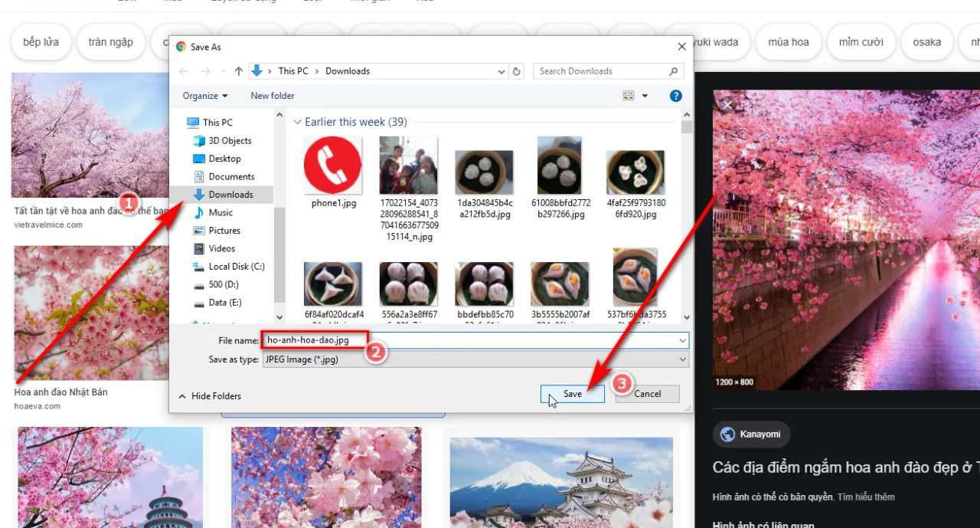Screen dimensions: 980x528
Task: Click the Tìm hiểu thêm link
Action: 866,497
